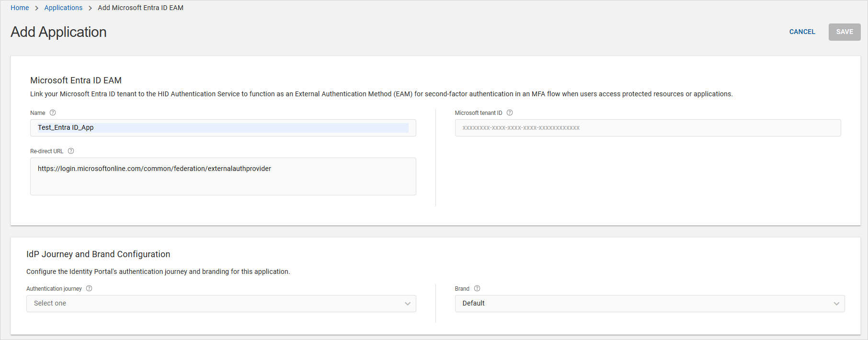Click the Add Microsoft Entra ID EAM breadcrumb text
This screenshot has width=868, height=340.
(x=140, y=8)
